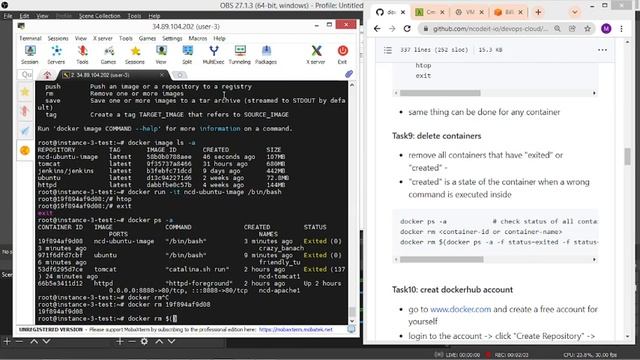The width and height of the screenshot is (640, 360).
Task: Reload the GitHub page in Chrome
Action: 407,29
